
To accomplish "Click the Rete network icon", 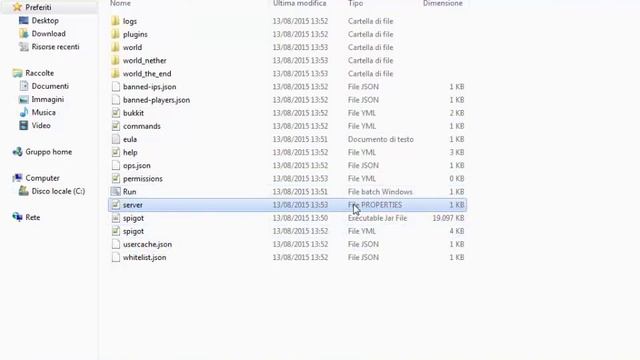I will point(17,217).
